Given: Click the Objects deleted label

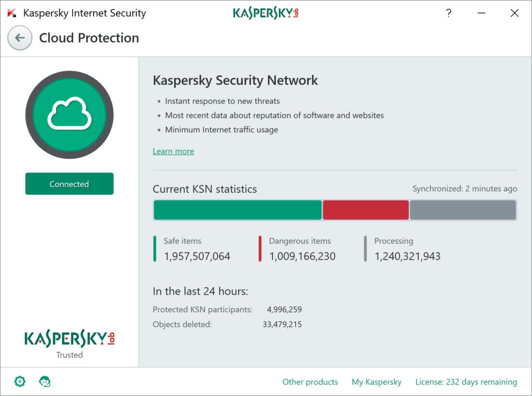Looking at the screenshot, I should pos(182,324).
